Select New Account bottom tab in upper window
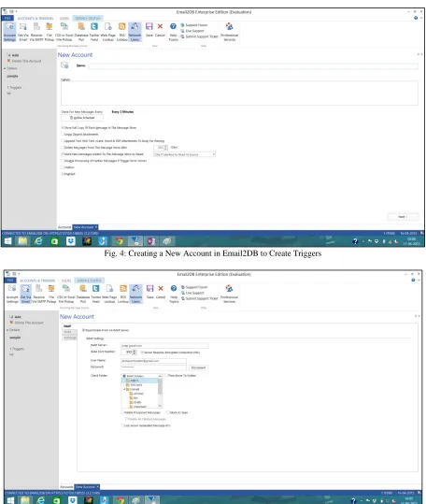This screenshot has height=504, width=426. (x=85, y=227)
